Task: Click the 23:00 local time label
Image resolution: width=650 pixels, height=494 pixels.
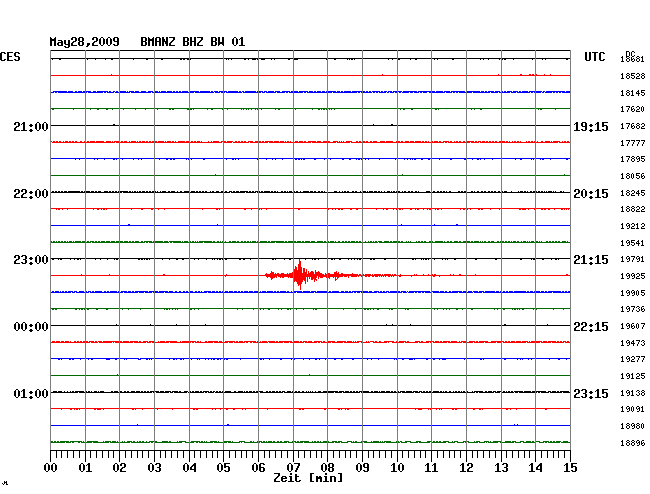Action: point(31,260)
